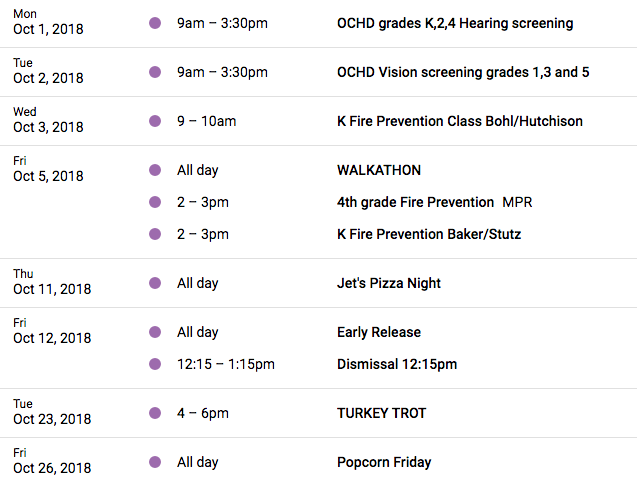Click purple dot for K Fire Prevention Bohl/Hutchison
The height and width of the screenshot is (486, 637).
(155, 121)
